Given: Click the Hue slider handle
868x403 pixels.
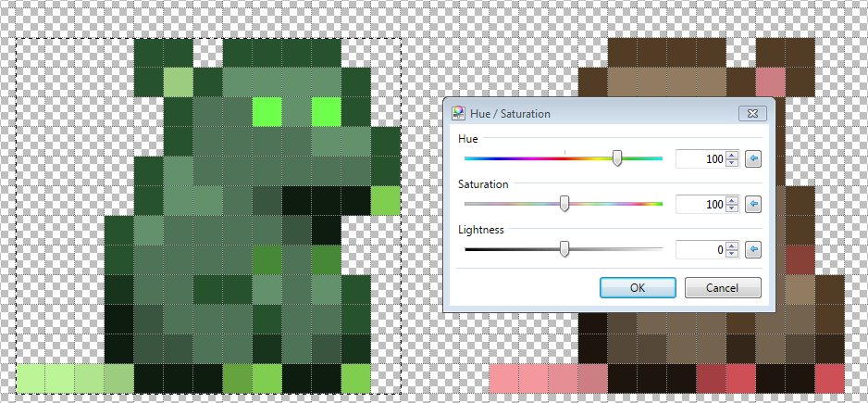Looking at the screenshot, I should coord(617,158).
